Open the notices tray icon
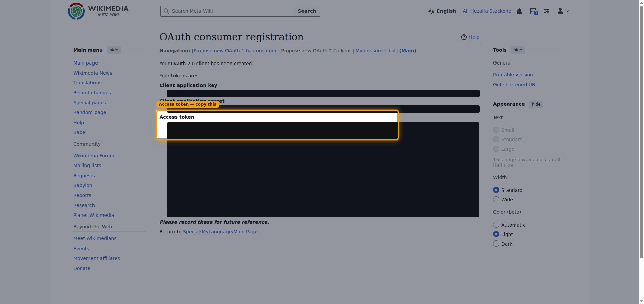 [534, 11]
